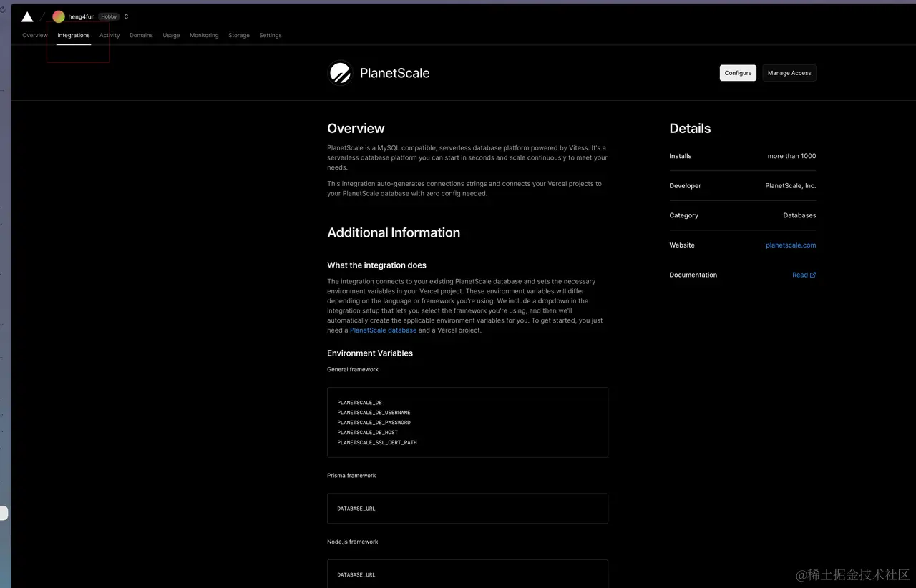Go to the Overview tab
The image size is (916, 588).
pyautogui.click(x=35, y=35)
